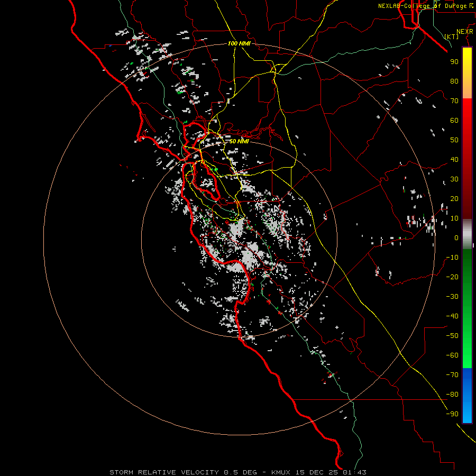Select the blue bottom segment of velocity scale
Viewport: 476px width, 476px height.
[467, 396]
